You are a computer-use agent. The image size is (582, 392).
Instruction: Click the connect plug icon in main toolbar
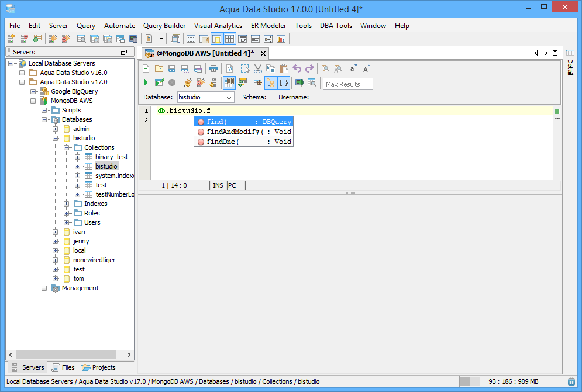(x=53, y=39)
